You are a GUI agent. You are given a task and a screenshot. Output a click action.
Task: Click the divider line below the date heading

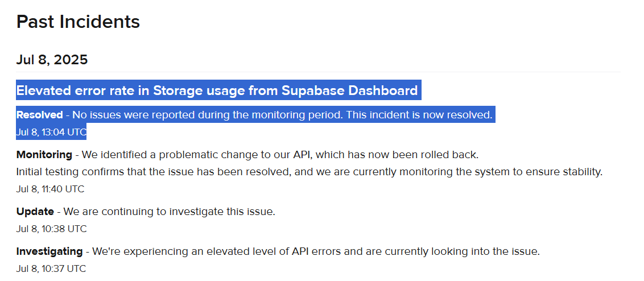[319, 72]
